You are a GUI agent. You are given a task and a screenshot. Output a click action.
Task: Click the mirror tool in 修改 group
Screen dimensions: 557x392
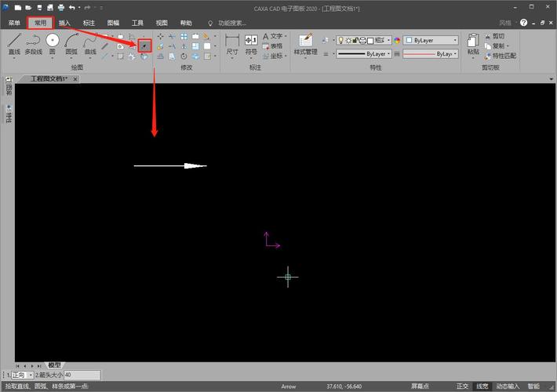pyautogui.click(x=184, y=46)
